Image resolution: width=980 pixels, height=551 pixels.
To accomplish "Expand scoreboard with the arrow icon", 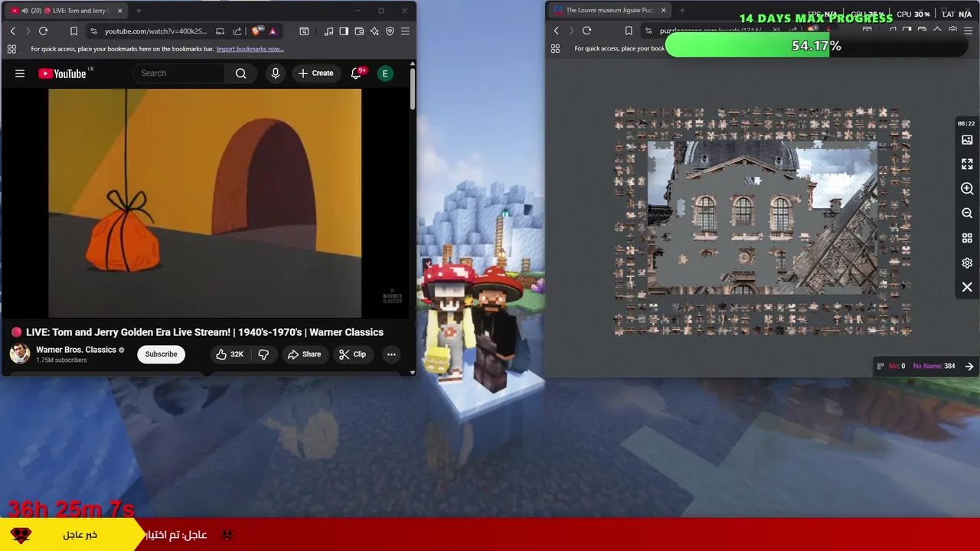I will pyautogui.click(x=969, y=367).
